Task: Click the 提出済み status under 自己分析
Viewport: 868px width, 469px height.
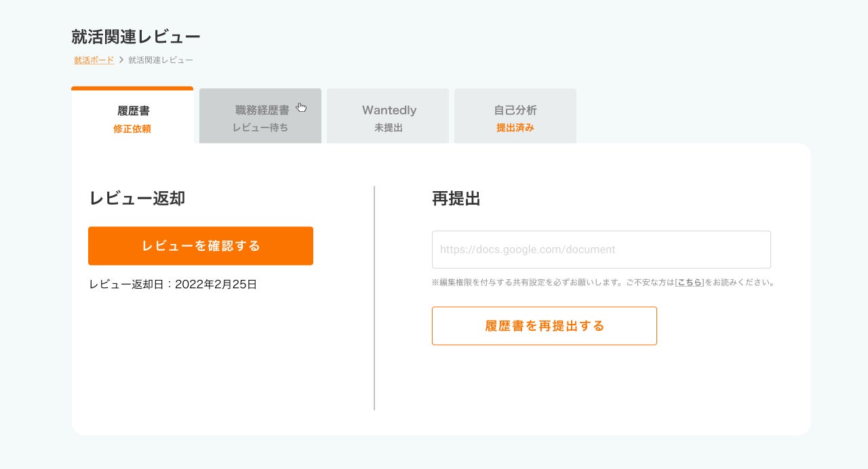Action: click(x=515, y=127)
